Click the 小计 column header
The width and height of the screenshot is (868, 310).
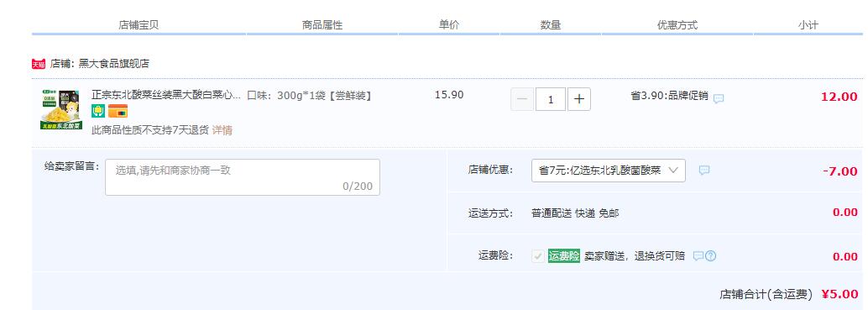(x=808, y=25)
